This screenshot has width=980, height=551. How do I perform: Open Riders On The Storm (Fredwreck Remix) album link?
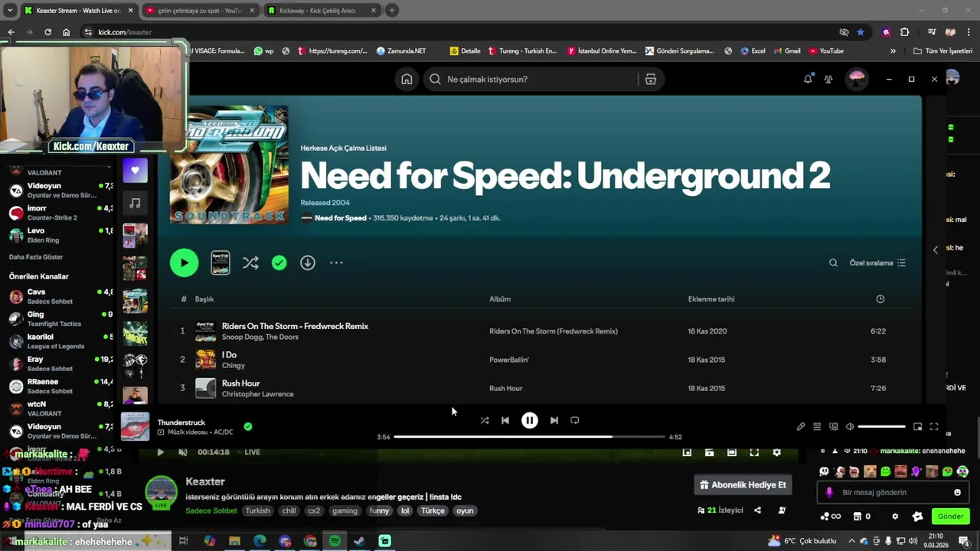pos(554,331)
